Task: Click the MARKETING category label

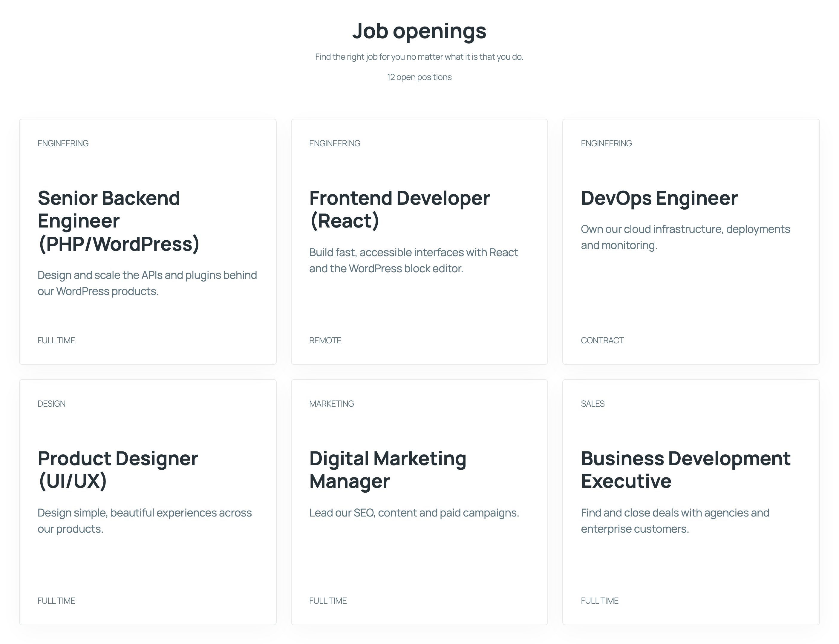Action: coord(331,404)
